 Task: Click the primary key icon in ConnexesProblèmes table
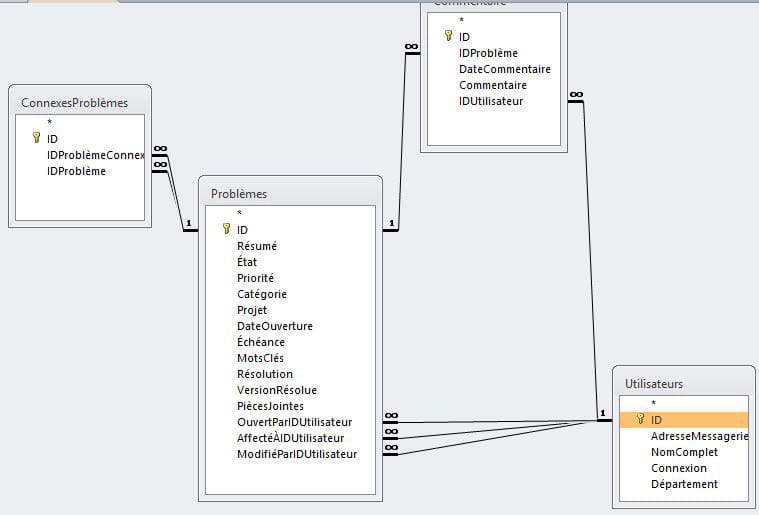36,137
